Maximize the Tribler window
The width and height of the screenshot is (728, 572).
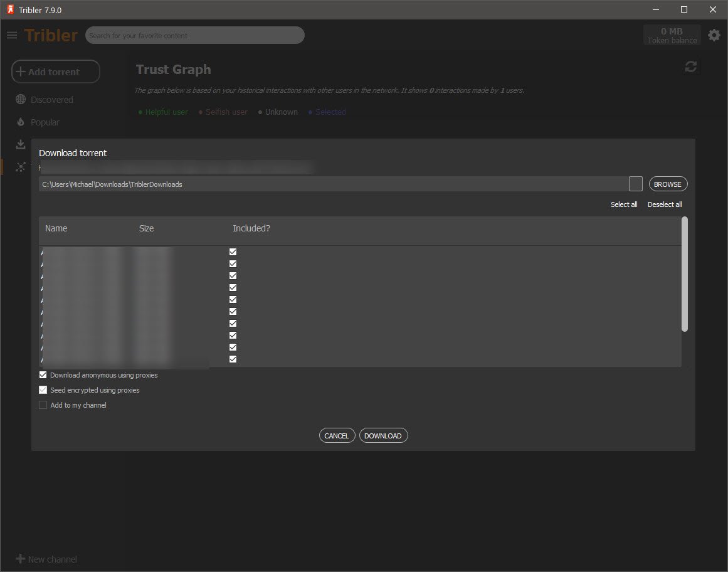pos(684,9)
